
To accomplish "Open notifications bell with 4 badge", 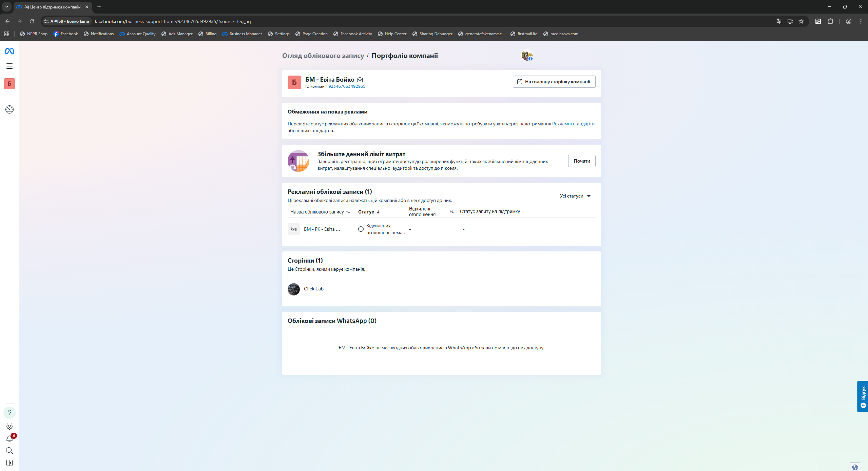I will (x=9, y=438).
